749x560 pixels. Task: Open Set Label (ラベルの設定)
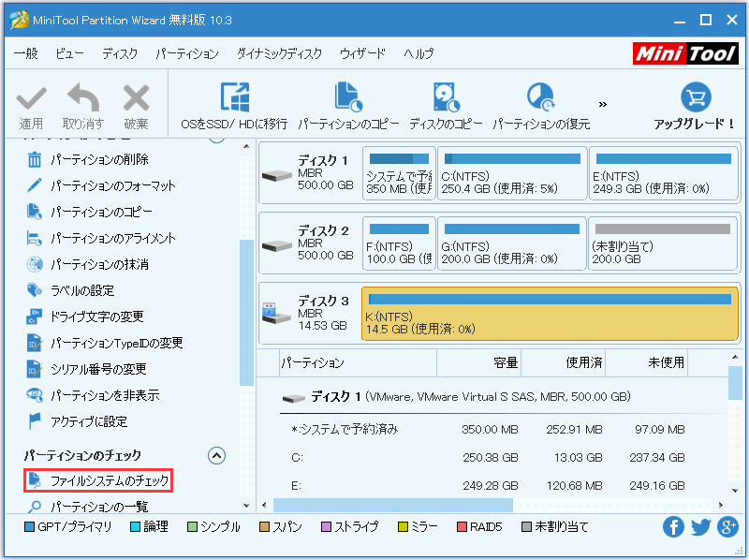70,290
